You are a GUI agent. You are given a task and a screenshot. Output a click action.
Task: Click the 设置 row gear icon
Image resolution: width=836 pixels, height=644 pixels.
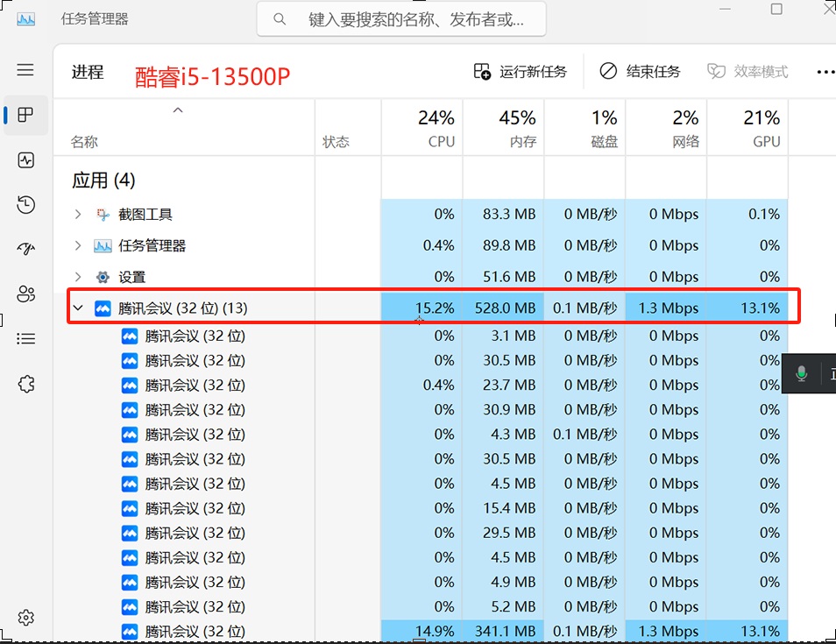pyautogui.click(x=103, y=277)
